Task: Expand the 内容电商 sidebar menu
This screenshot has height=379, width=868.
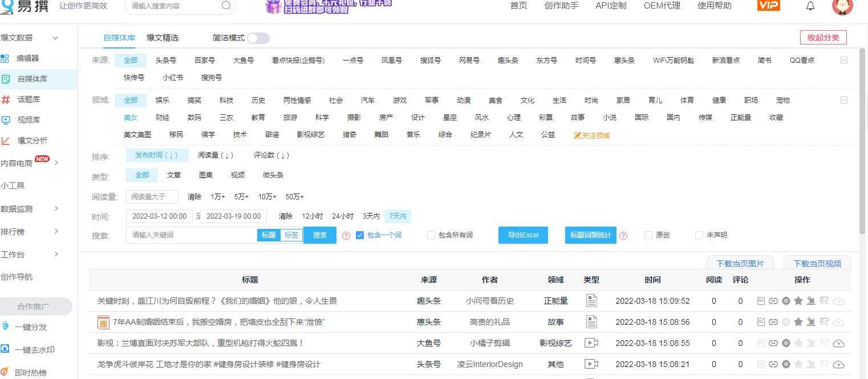Action: click(56, 163)
